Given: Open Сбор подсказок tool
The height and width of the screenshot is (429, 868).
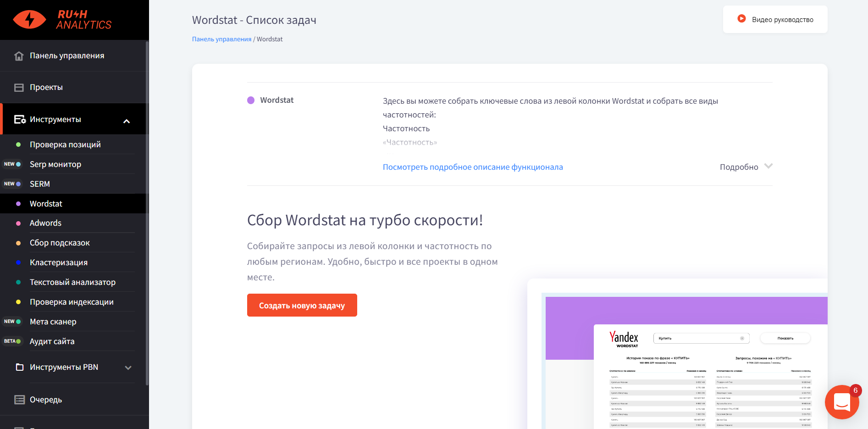Looking at the screenshot, I should tap(60, 243).
